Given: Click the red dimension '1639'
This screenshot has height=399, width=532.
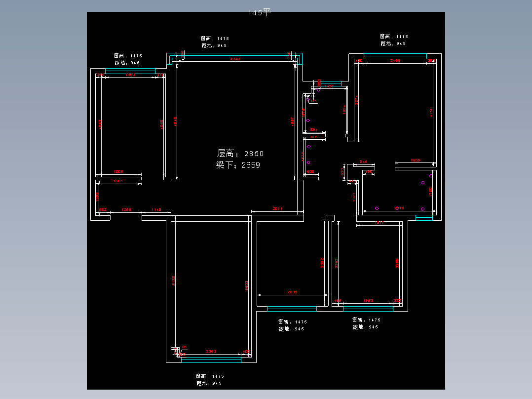Looking at the screenshot, I should pyautogui.click(x=416, y=160).
